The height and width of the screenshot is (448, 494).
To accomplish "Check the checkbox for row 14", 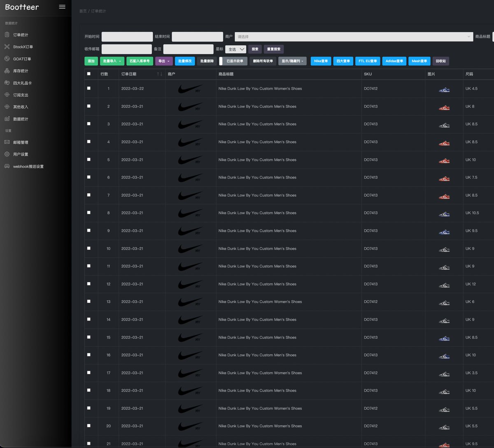I will [89, 319].
